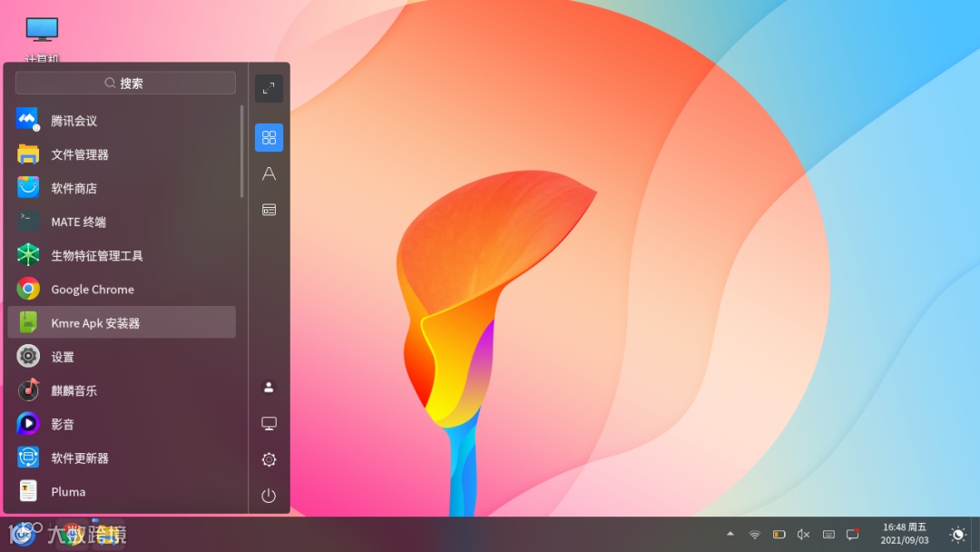Select Kmre Apk 安装器 text label
Viewport: 980px width, 552px height.
pos(95,323)
